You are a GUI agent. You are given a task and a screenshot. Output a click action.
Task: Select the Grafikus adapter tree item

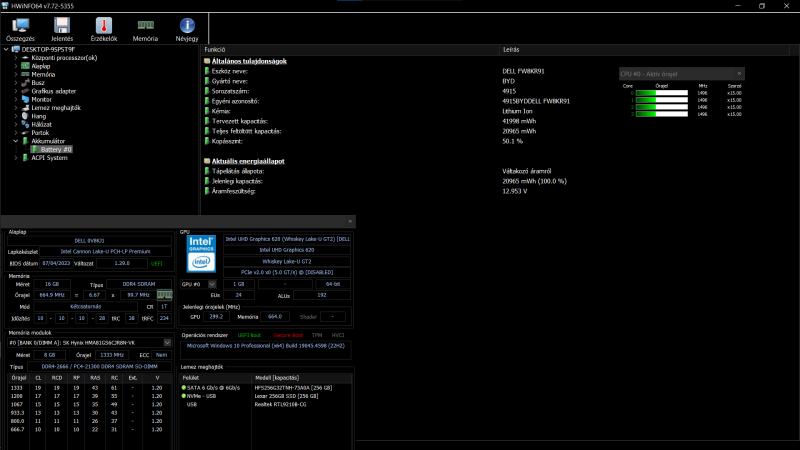click(54, 91)
